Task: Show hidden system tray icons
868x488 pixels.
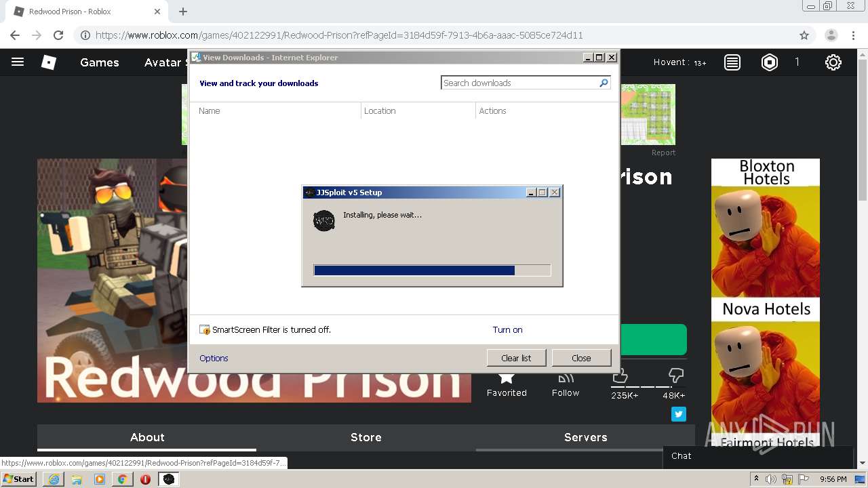Action: (756, 479)
